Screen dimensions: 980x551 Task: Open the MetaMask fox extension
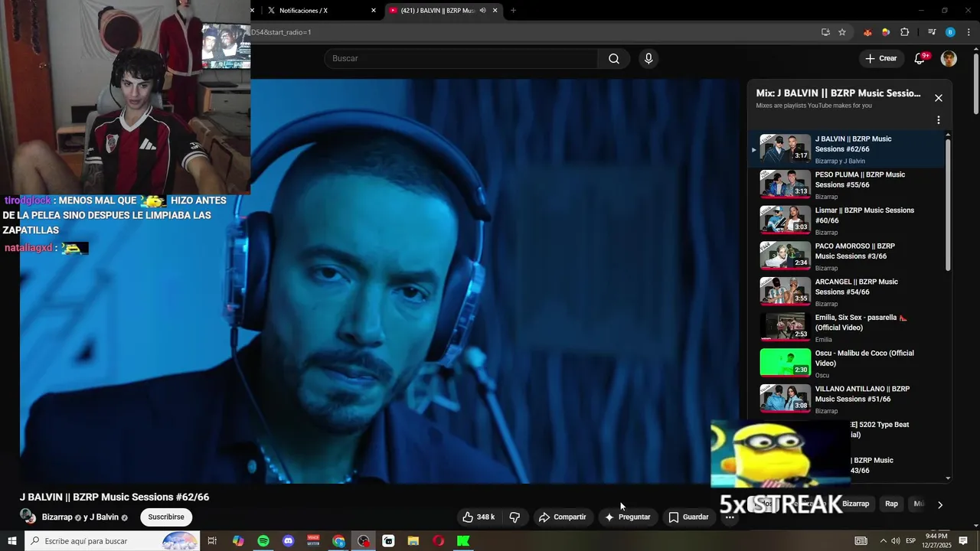867,32
